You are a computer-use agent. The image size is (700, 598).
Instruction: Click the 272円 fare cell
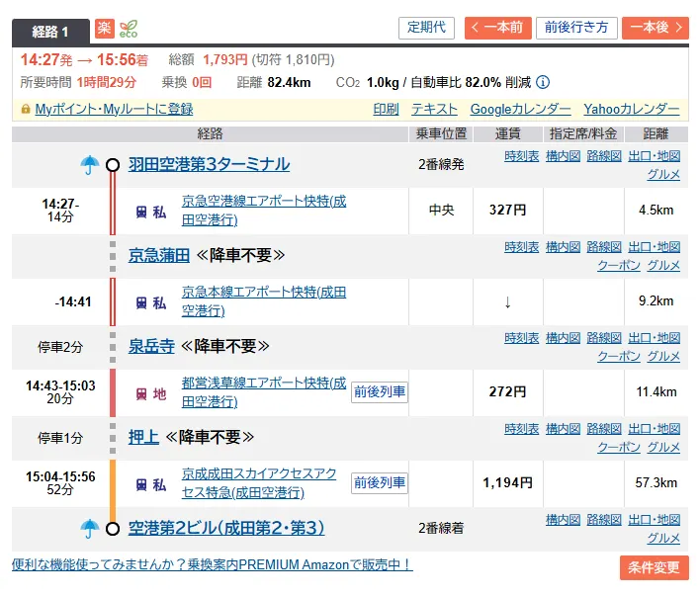(x=507, y=391)
